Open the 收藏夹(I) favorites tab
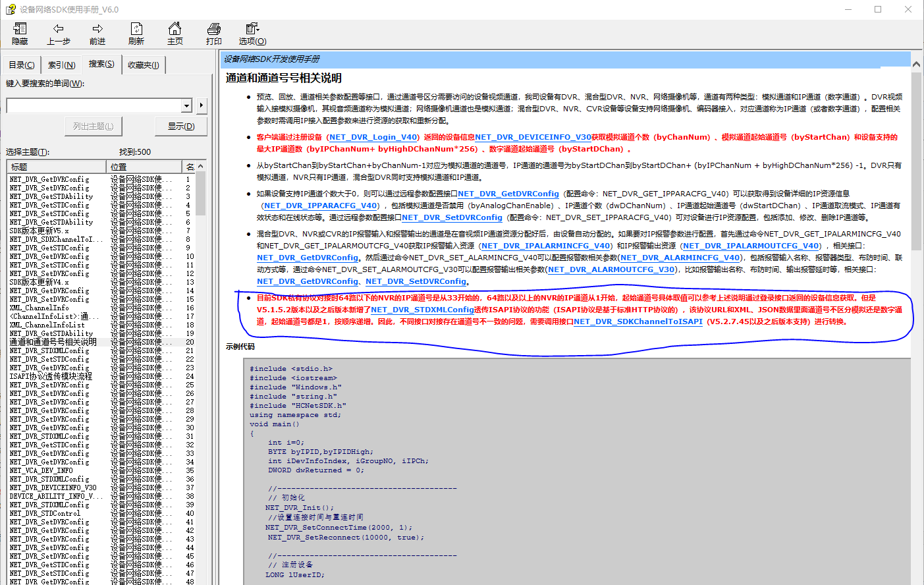 (144, 65)
